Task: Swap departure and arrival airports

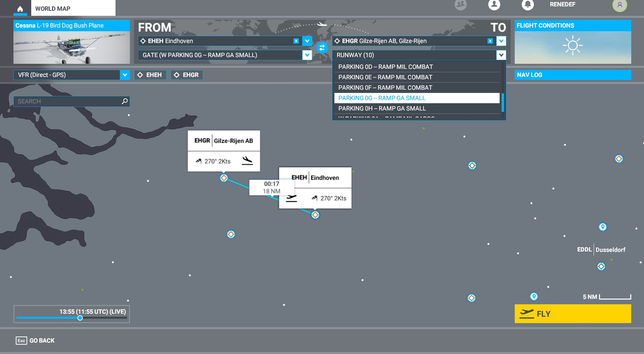Action: [322, 48]
